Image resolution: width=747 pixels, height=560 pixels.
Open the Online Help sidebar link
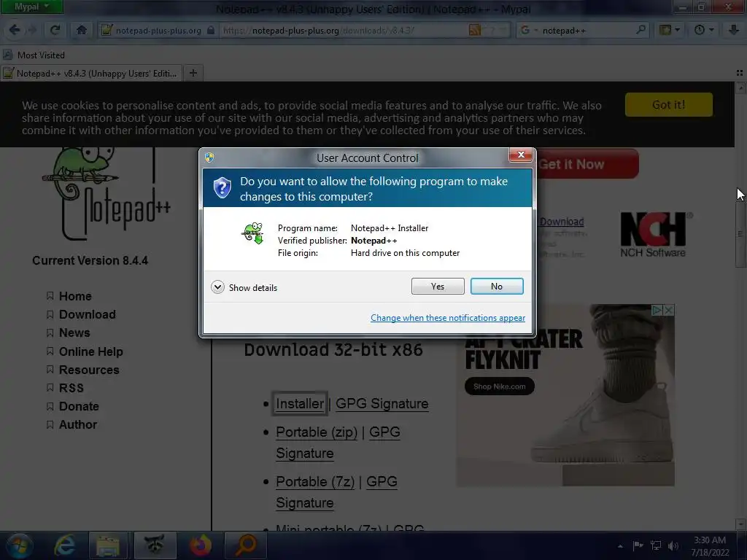click(91, 351)
